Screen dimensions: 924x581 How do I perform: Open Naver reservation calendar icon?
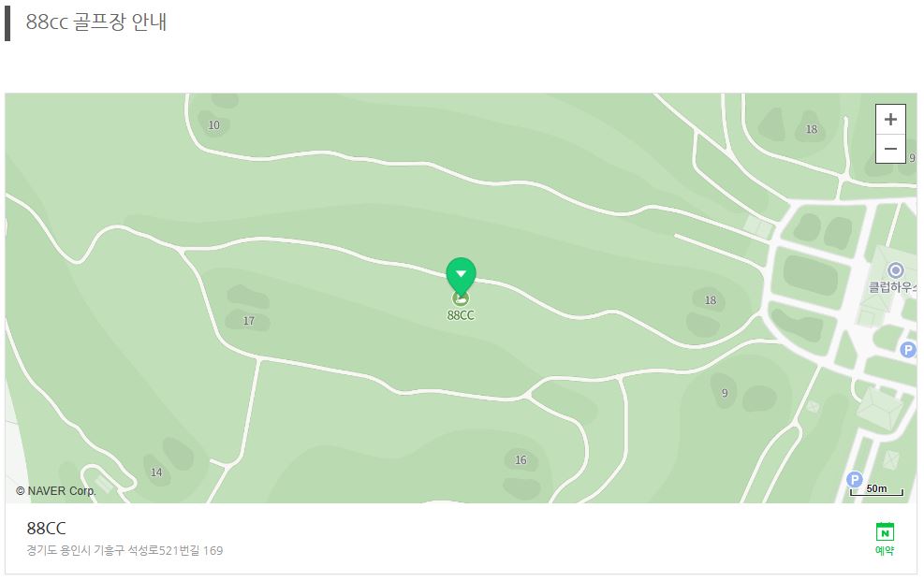[x=885, y=531]
